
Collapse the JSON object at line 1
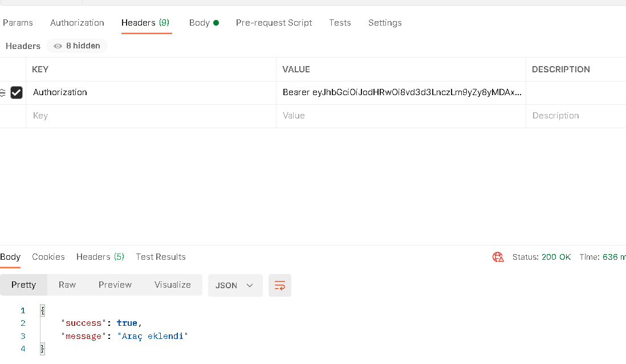click(x=42, y=310)
